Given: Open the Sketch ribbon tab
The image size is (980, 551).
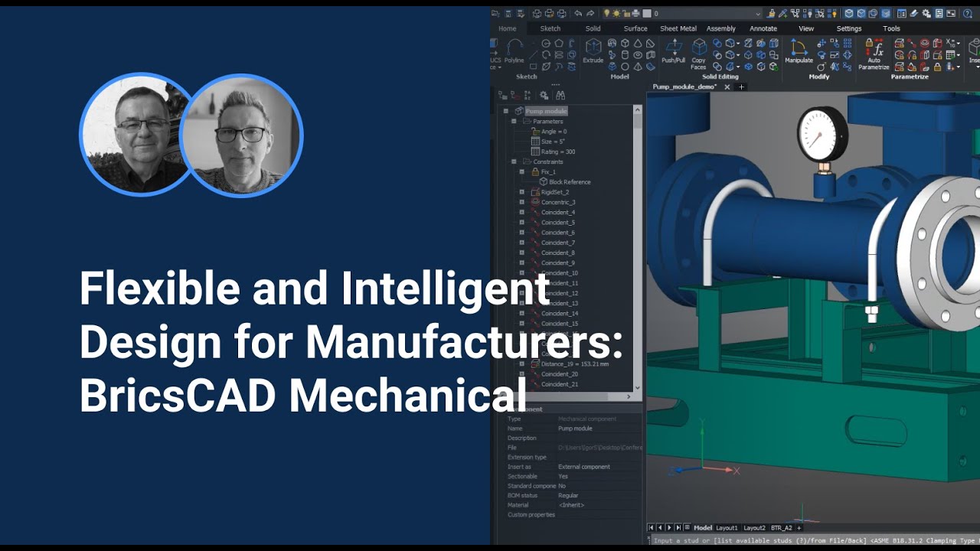Looking at the screenshot, I should click(x=550, y=28).
